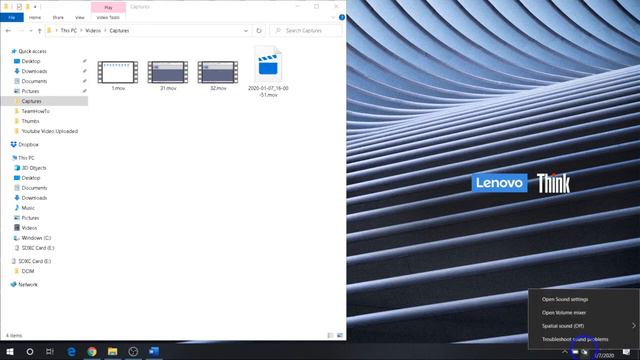Focus the Search Captures field
640x360 pixels.
[x=307, y=31]
